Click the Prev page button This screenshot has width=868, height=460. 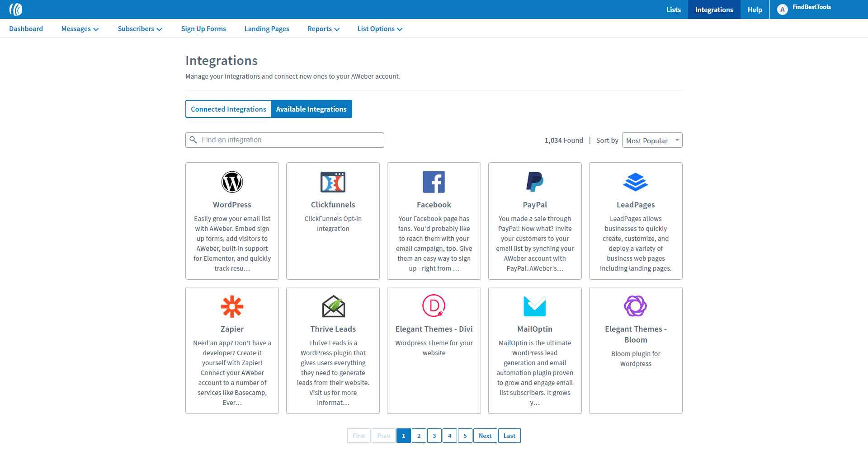tap(383, 436)
